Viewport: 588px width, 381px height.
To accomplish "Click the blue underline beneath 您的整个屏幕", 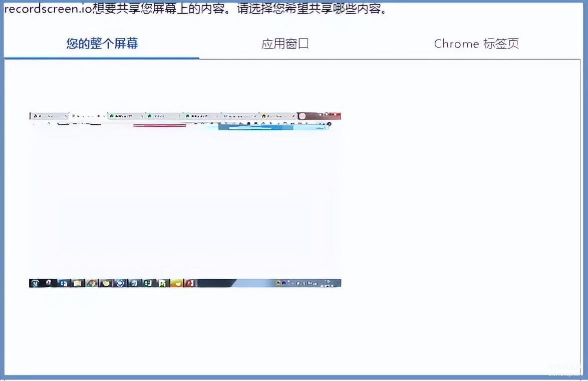I will 101,58.
